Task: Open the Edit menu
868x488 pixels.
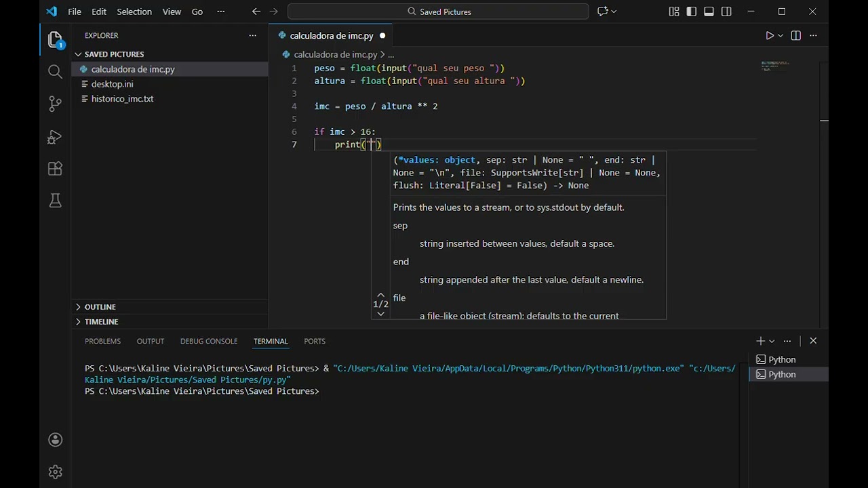Action: (x=99, y=12)
